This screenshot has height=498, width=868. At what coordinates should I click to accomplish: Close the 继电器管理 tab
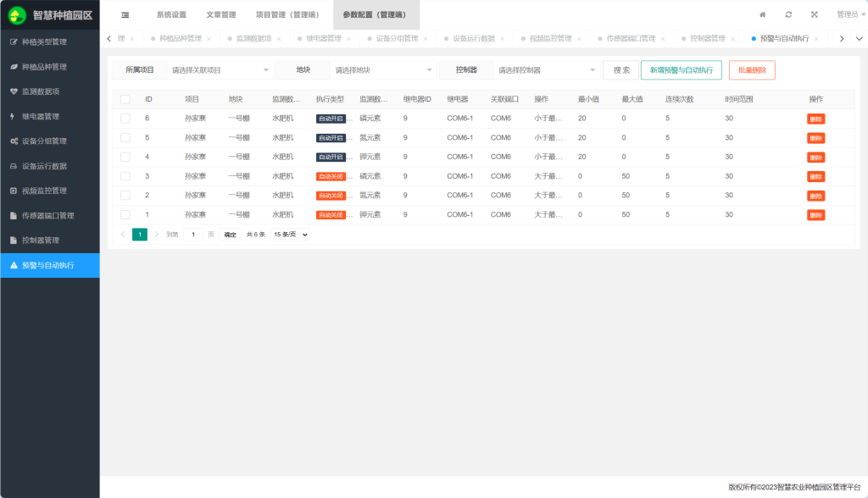(x=348, y=39)
